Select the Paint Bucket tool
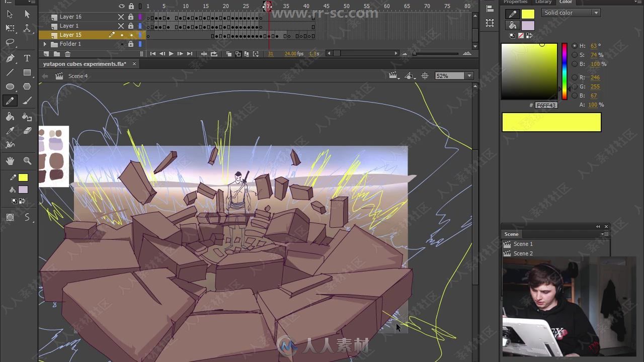Viewport: 644px width, 362px height. pyautogui.click(x=10, y=117)
